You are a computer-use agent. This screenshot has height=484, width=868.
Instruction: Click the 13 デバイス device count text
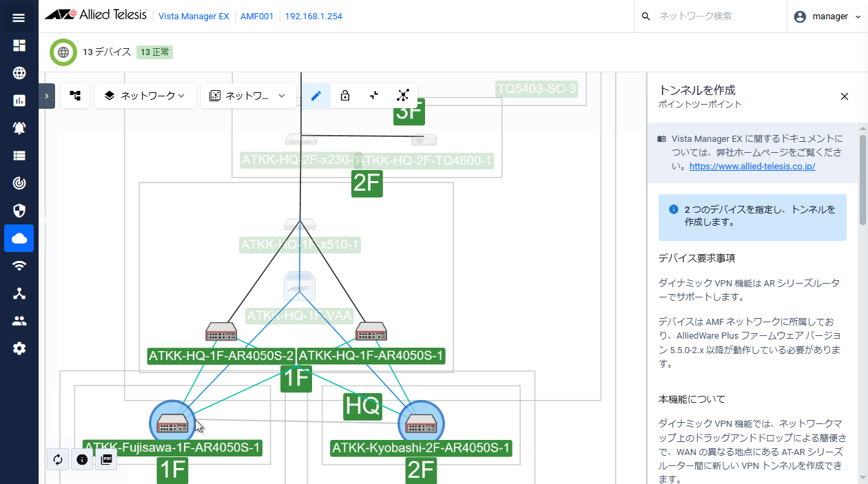pyautogui.click(x=107, y=52)
